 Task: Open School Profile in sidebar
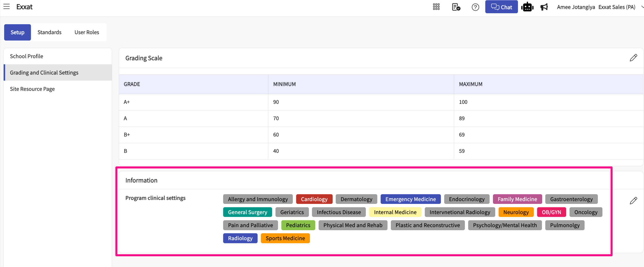[x=27, y=56]
